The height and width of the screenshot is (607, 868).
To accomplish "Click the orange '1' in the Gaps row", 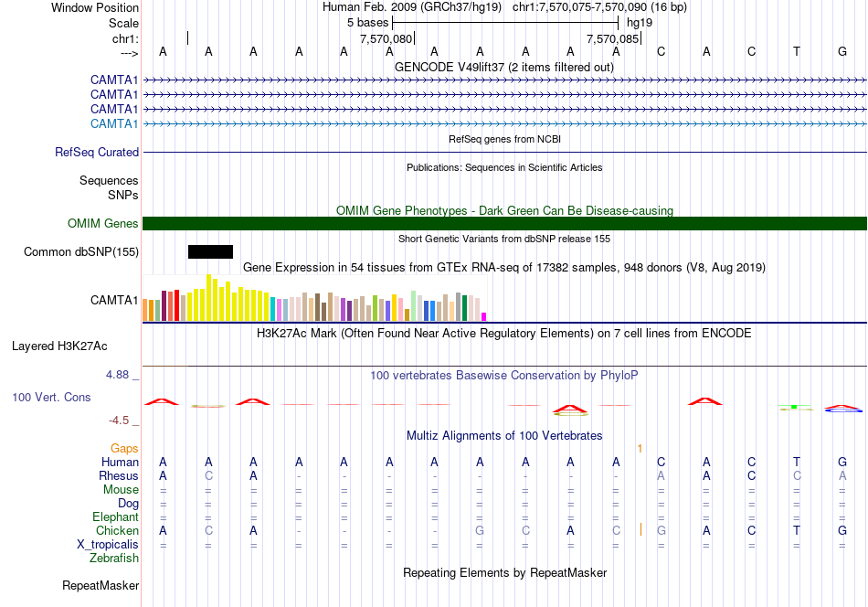I will point(640,449).
